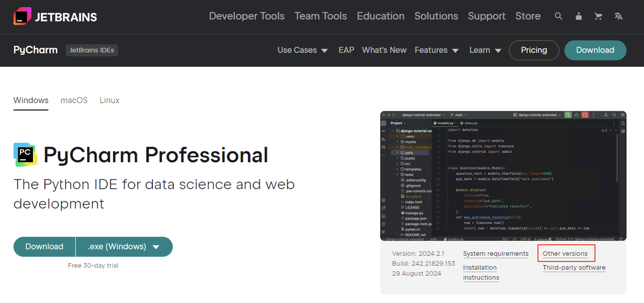Open the Other versions link

click(x=565, y=253)
